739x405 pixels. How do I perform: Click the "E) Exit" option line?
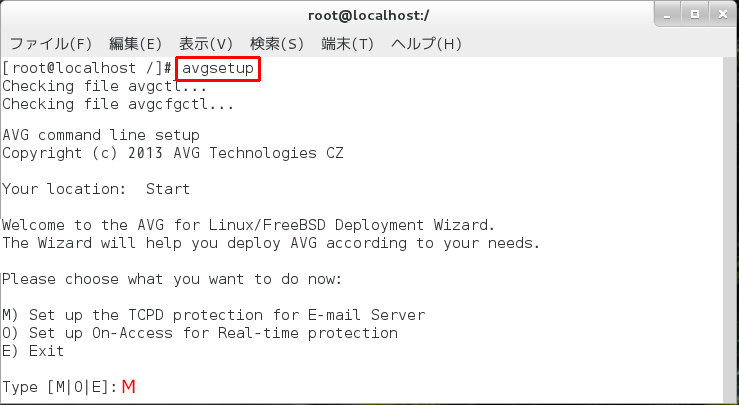33,350
